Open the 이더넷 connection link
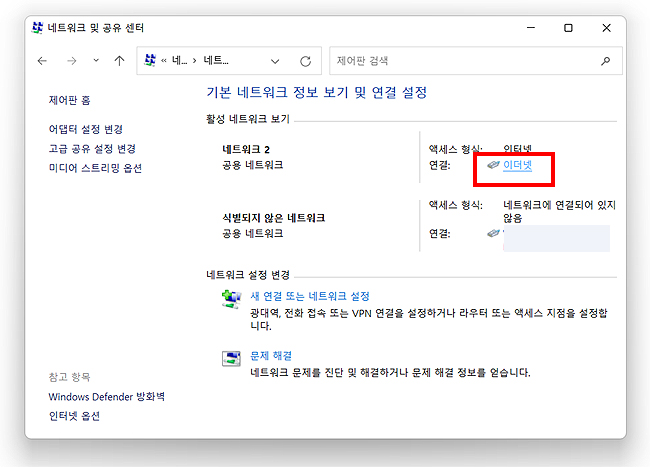650x467 pixels. 517,165
